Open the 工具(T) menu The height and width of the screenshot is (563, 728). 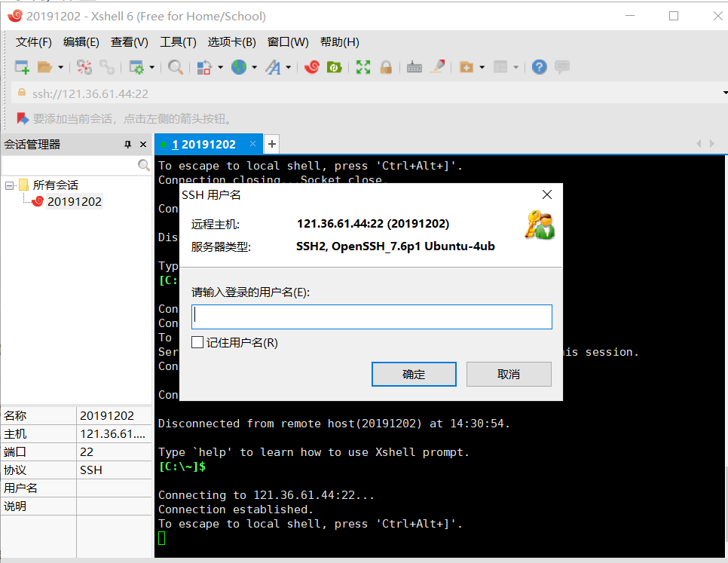tap(178, 42)
